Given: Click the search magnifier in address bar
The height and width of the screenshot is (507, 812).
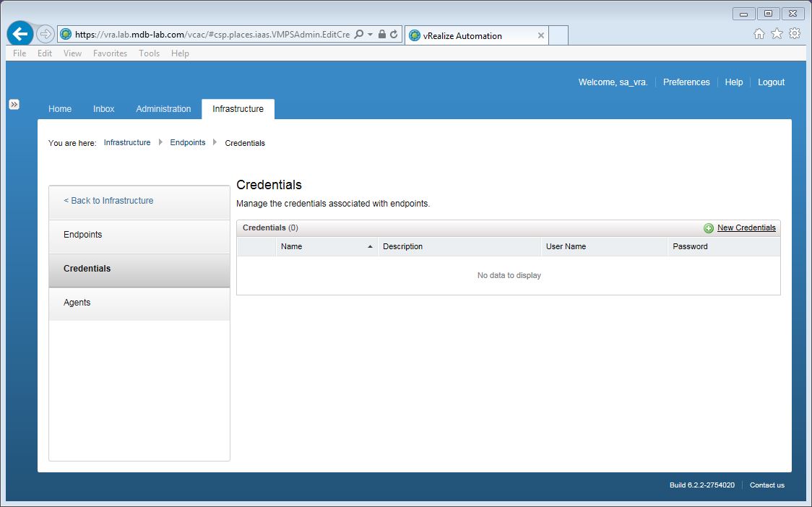Looking at the screenshot, I should [x=359, y=35].
